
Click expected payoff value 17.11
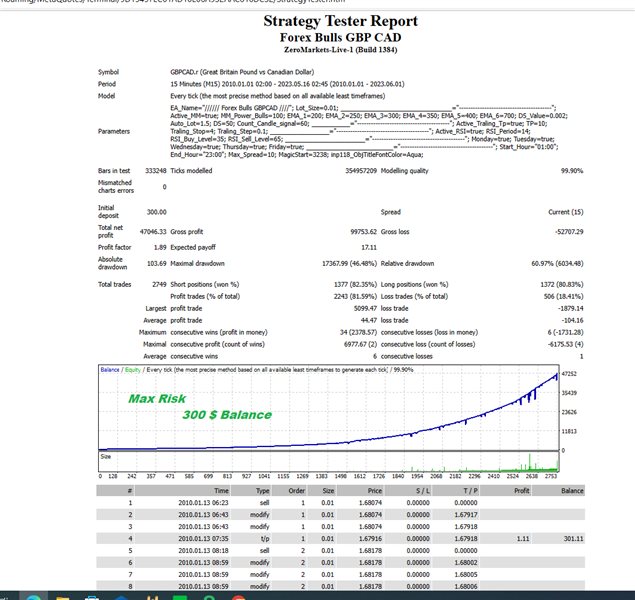click(369, 247)
